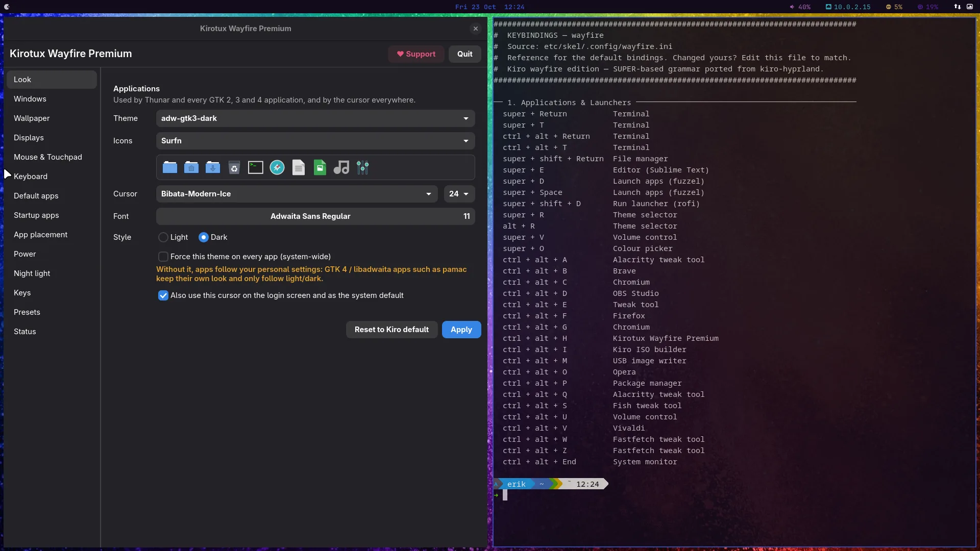Click the mixer sliders preview icon
The width and height of the screenshot is (980, 551).
363,167
